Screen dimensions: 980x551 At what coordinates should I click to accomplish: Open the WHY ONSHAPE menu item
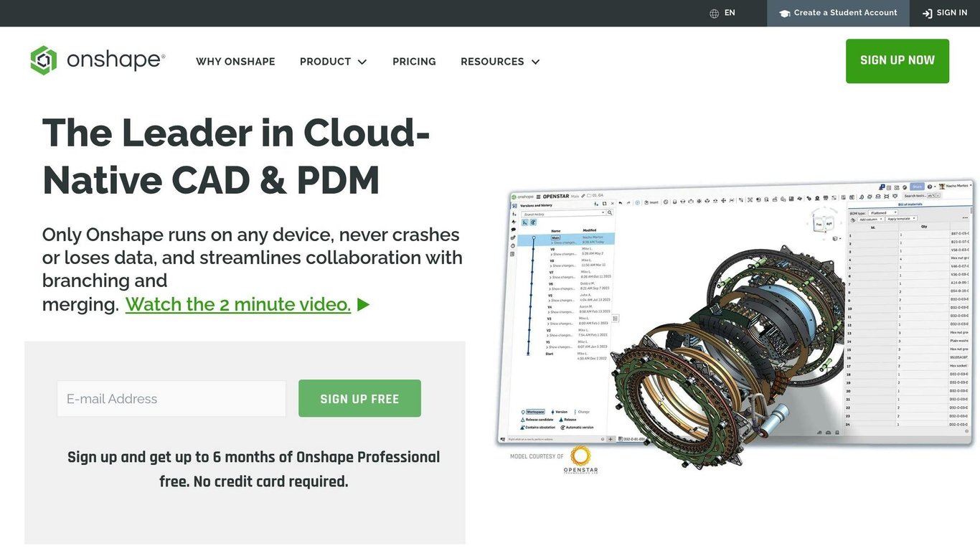(235, 62)
